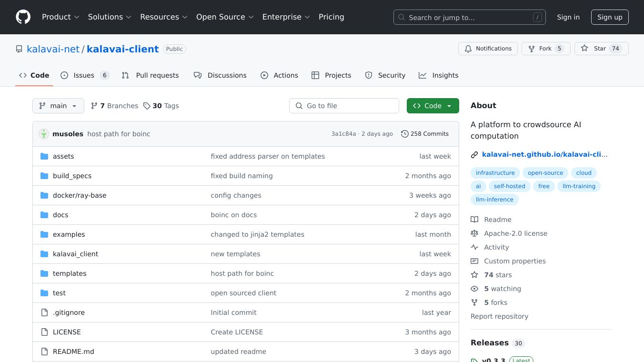Screen dimensions: 644x362
Task: Expand the Product menu
Action: (60, 17)
